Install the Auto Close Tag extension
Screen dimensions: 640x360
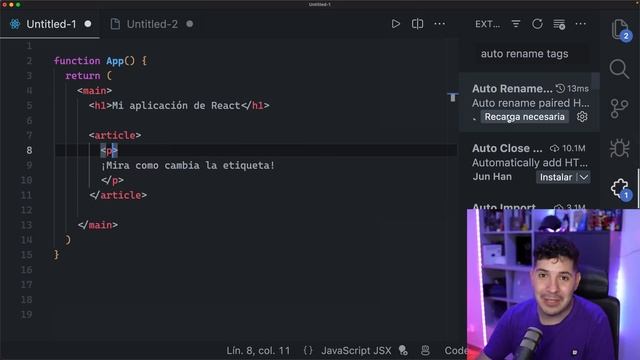click(x=556, y=177)
